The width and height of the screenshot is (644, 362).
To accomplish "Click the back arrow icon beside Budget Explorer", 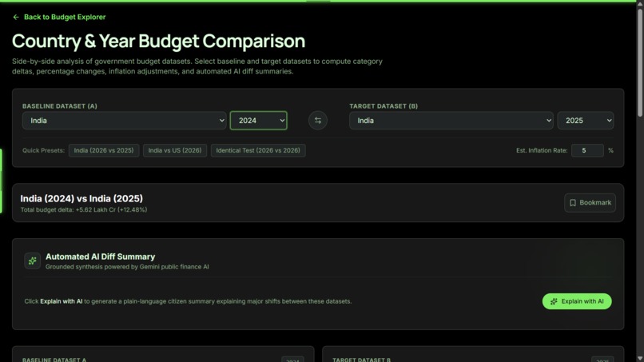I will pyautogui.click(x=16, y=17).
